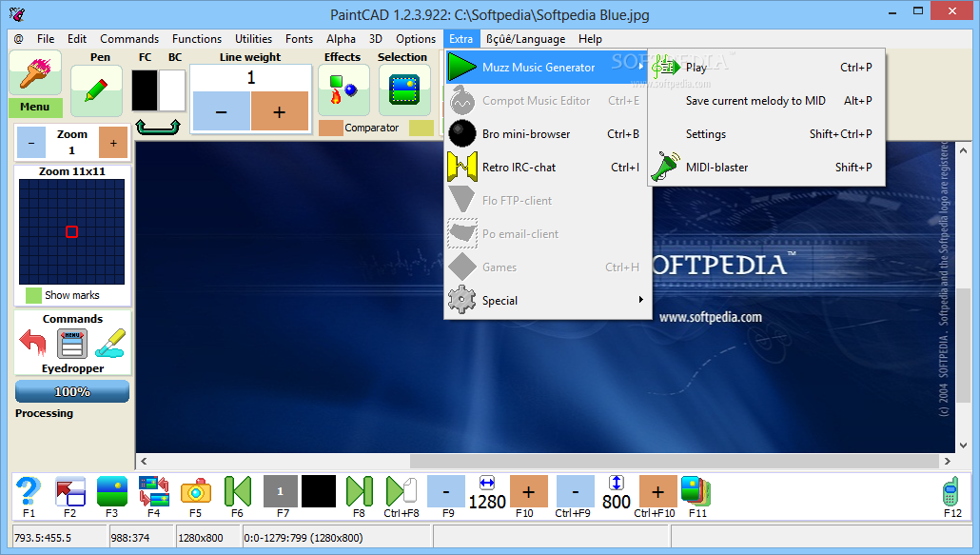This screenshot has height=555, width=980.
Task: Click the Retro IRC-chat yellow icon
Action: [x=462, y=167]
